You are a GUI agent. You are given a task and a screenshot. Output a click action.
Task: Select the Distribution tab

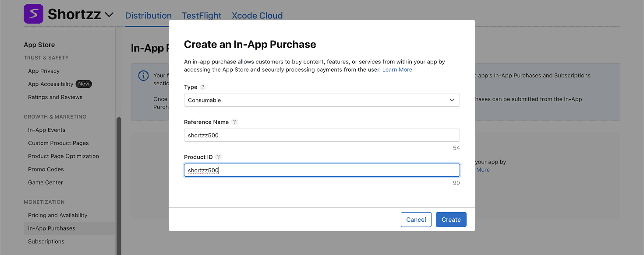[x=148, y=16]
